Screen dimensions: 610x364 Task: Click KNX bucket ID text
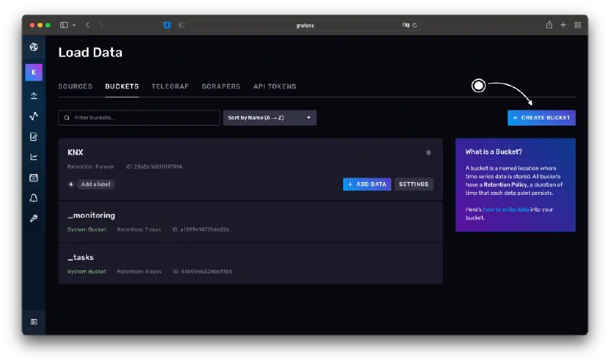[154, 167]
